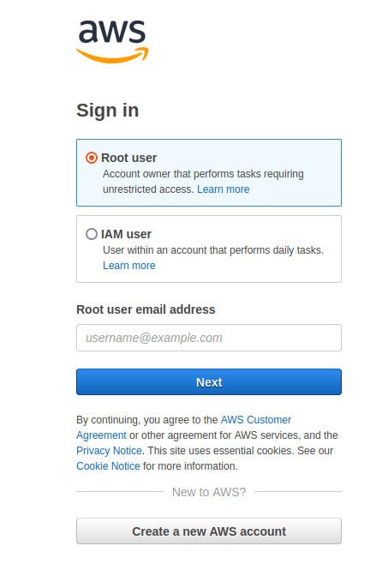Click the Account owner description text
This screenshot has width=382, height=588.
click(203, 182)
